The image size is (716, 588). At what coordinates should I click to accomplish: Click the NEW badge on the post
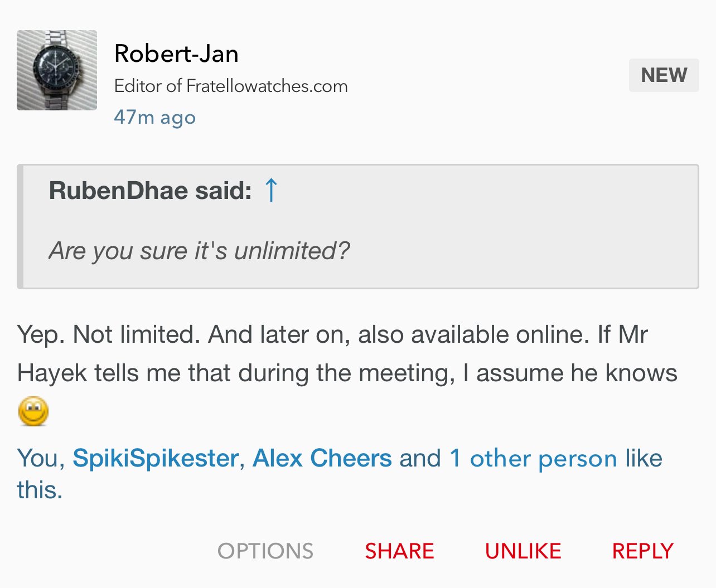point(664,75)
